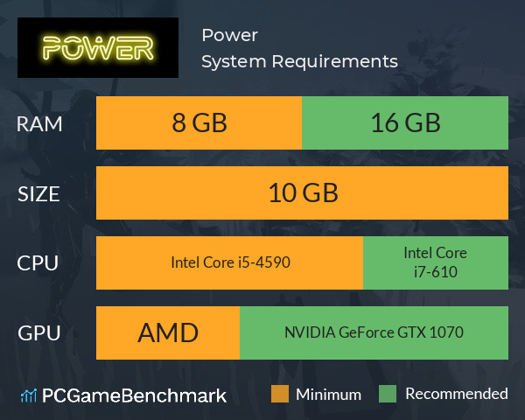Select the Intel Core i7-610 bar

click(436, 262)
